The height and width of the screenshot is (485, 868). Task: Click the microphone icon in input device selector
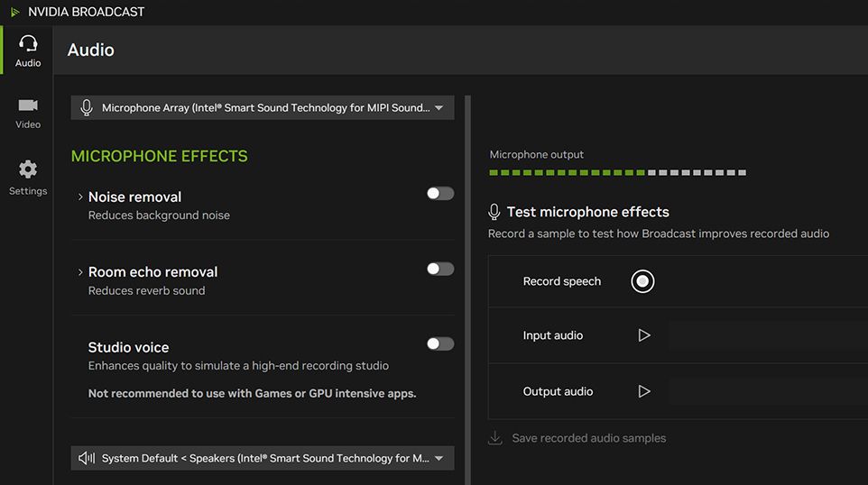pyautogui.click(x=87, y=108)
